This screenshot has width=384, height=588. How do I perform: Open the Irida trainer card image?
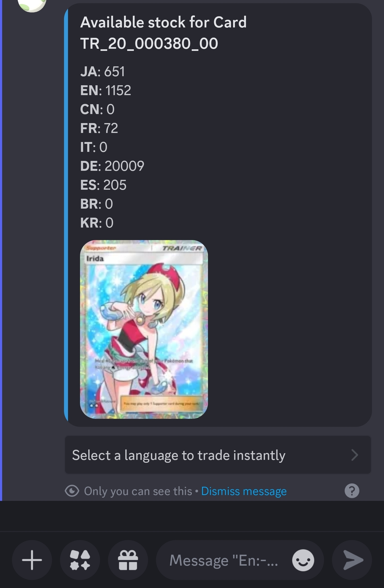(x=144, y=329)
